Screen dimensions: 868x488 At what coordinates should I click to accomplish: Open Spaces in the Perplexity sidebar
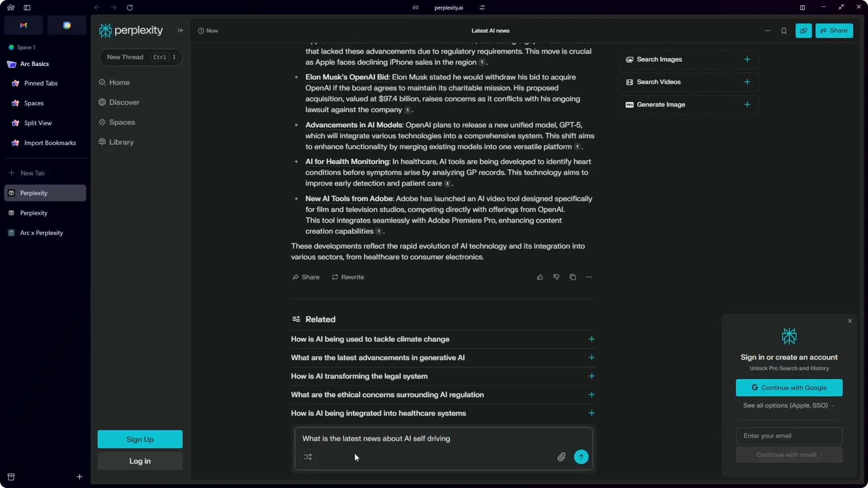click(122, 122)
